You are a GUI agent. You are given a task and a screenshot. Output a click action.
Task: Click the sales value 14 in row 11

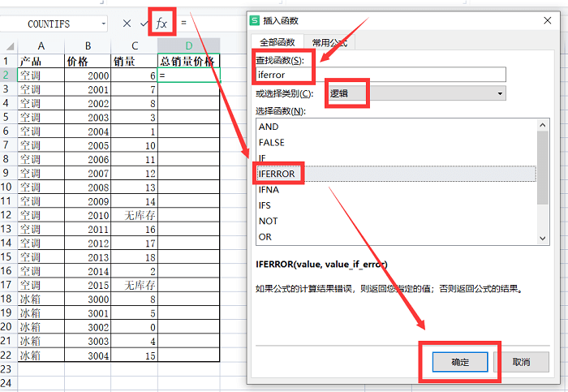[135, 201]
